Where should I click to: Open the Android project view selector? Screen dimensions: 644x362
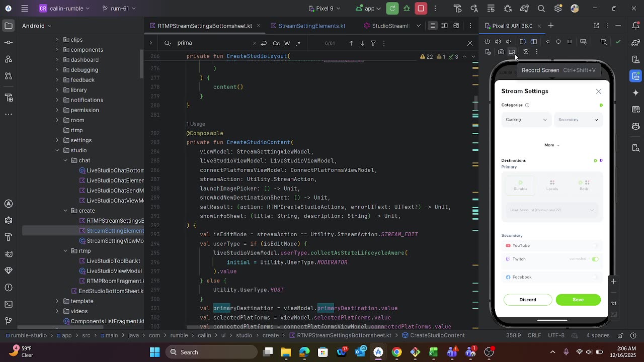36,26
